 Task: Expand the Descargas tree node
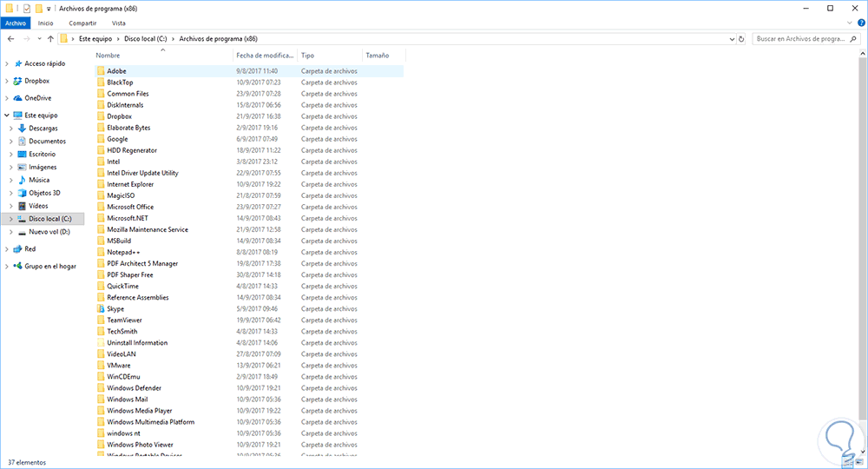11,128
